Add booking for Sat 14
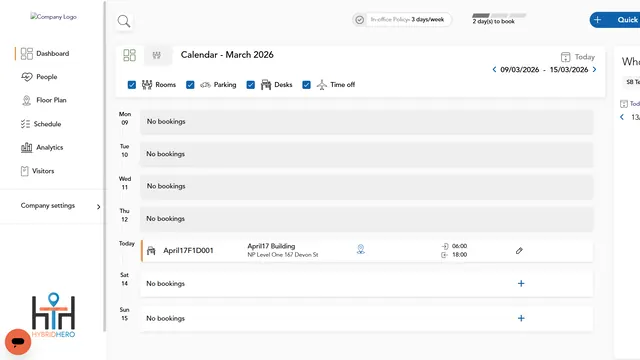The height and width of the screenshot is (360, 640). coord(521,283)
